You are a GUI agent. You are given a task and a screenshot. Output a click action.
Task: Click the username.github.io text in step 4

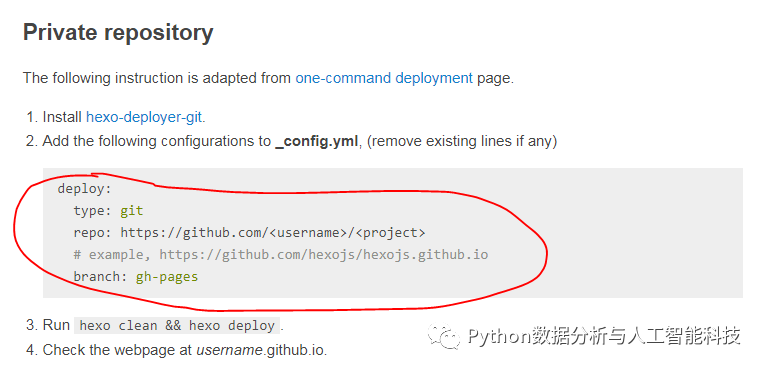262,350
